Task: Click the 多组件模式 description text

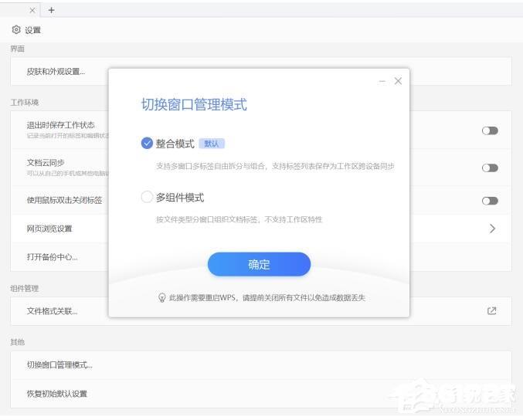Action: pyautogui.click(x=239, y=219)
